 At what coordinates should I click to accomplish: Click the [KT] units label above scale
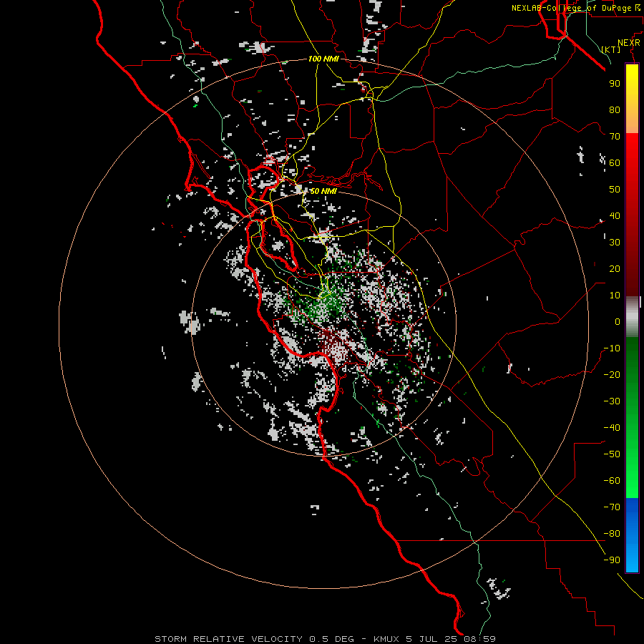tap(611, 49)
